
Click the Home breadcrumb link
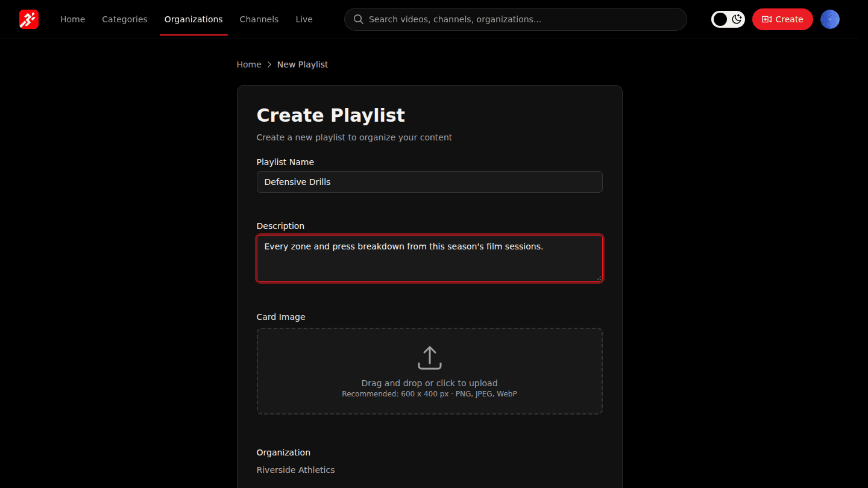click(x=249, y=64)
